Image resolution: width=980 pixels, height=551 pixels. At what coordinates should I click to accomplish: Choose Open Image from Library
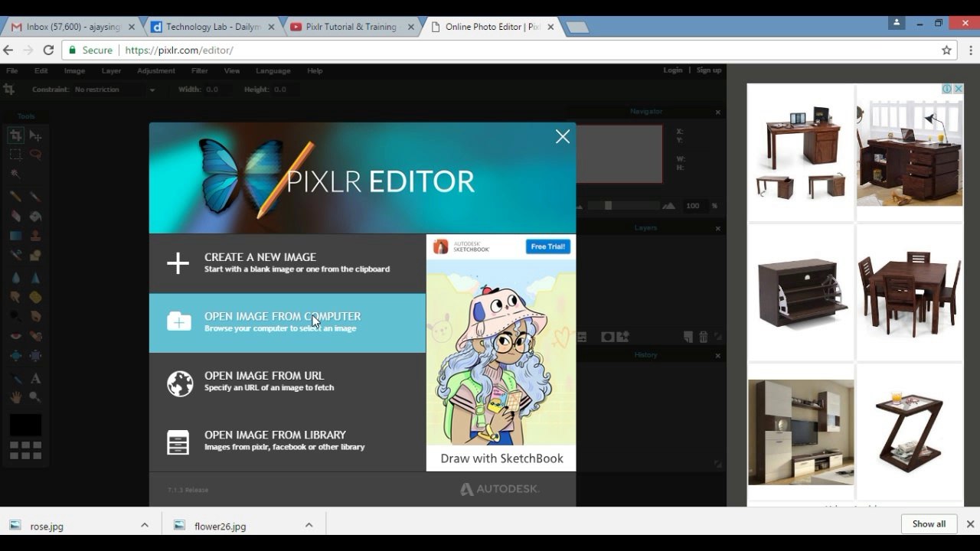(x=287, y=441)
